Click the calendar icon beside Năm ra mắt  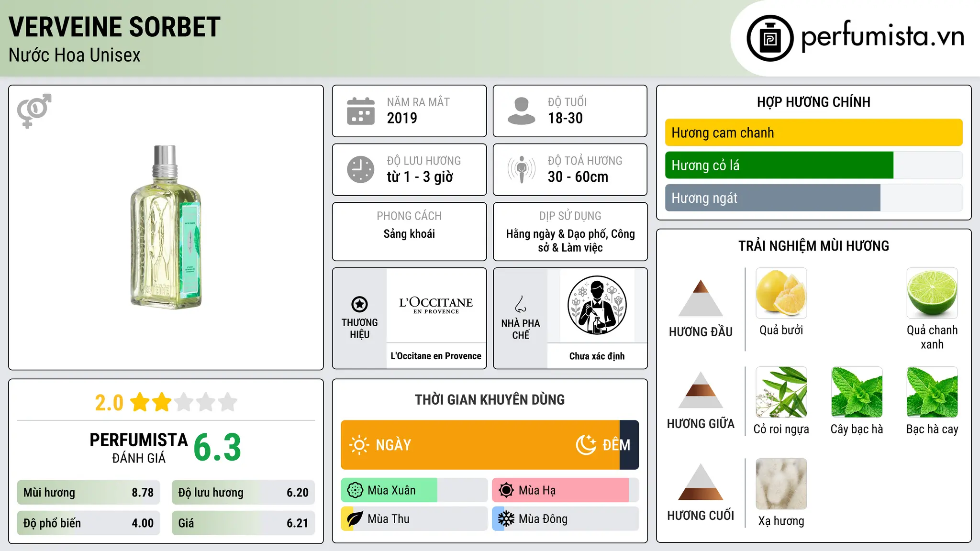coord(361,111)
